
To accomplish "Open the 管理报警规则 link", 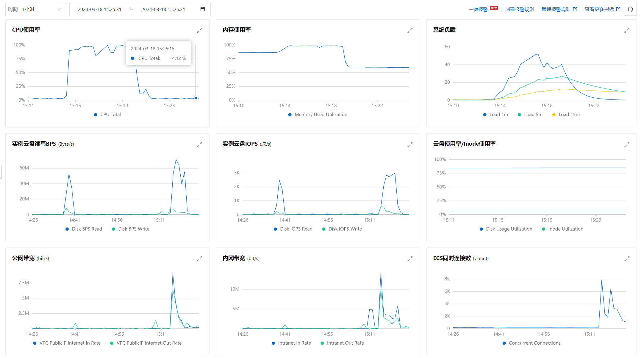I will pyautogui.click(x=559, y=9).
